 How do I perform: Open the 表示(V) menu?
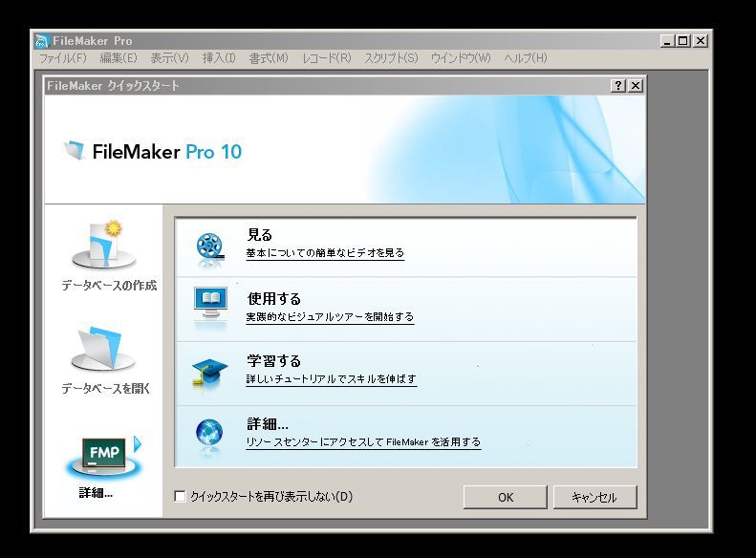point(170,58)
